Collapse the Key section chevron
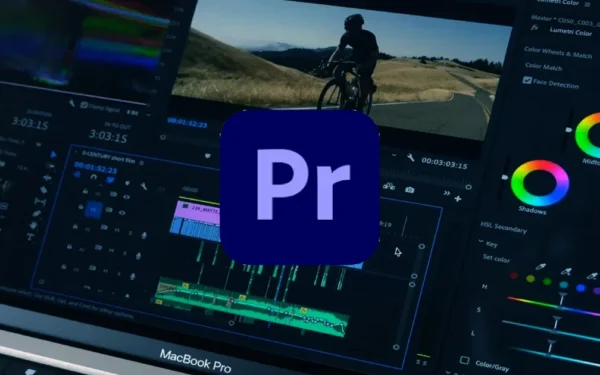The width and height of the screenshot is (600, 375). 481,241
